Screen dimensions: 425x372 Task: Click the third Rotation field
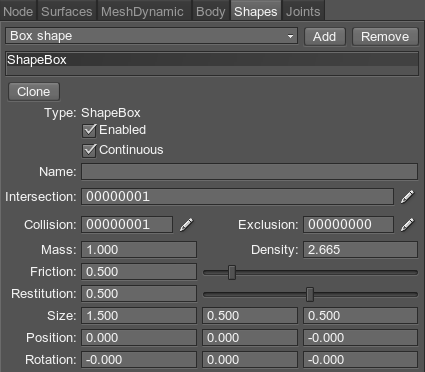(360, 360)
